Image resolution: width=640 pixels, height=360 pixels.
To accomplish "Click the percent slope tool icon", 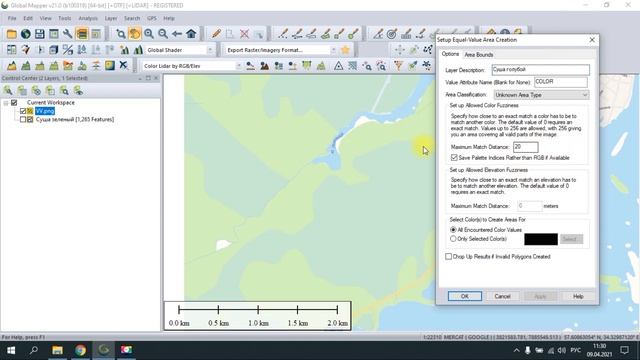I will (x=68, y=50).
